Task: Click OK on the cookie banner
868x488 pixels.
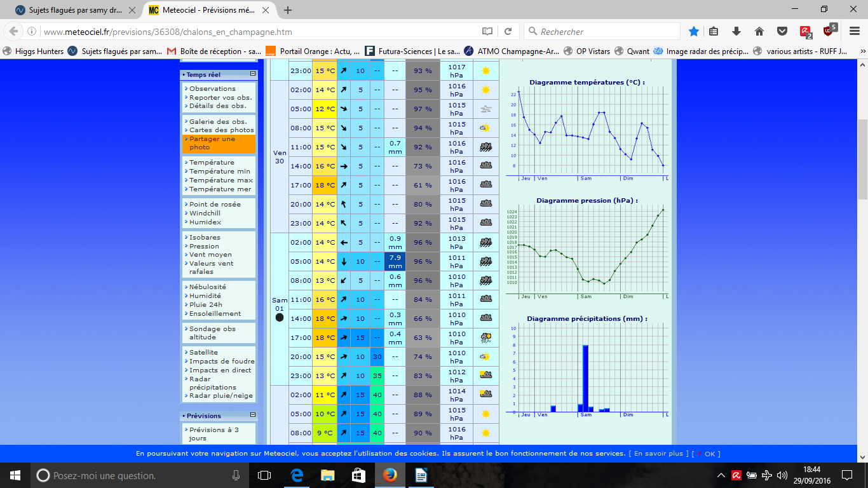Action: point(709,454)
